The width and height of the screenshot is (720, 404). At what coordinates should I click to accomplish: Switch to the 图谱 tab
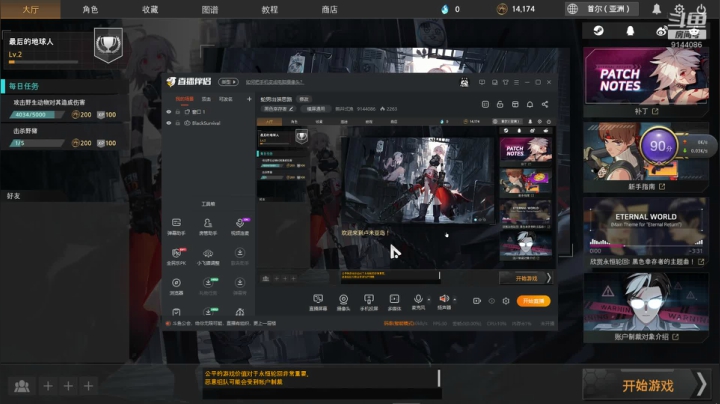point(210,9)
